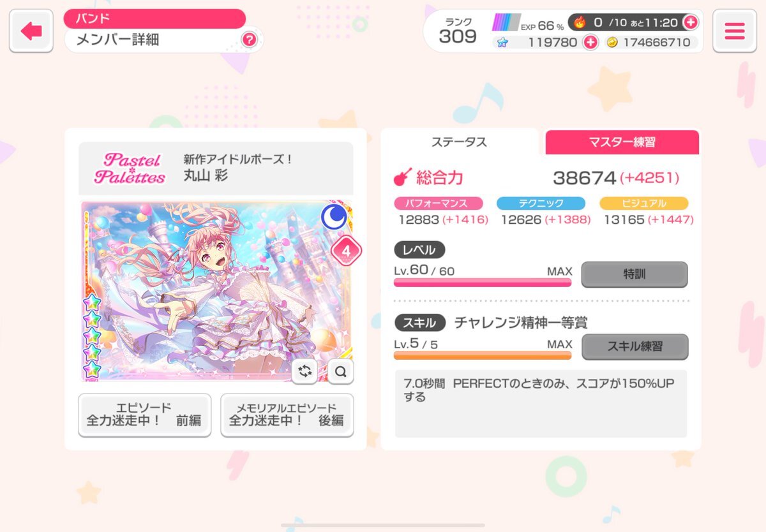Tap plus icon beside star count 119780
The image size is (766, 532).
point(590,42)
